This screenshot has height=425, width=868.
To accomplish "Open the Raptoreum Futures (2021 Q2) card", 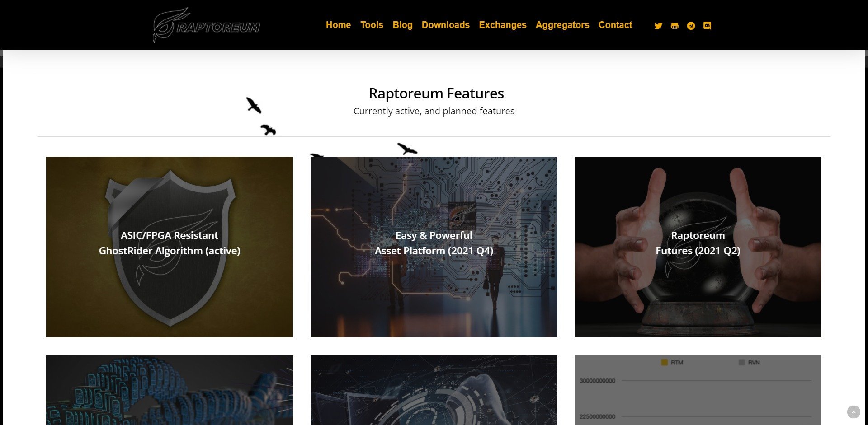I will (698, 247).
